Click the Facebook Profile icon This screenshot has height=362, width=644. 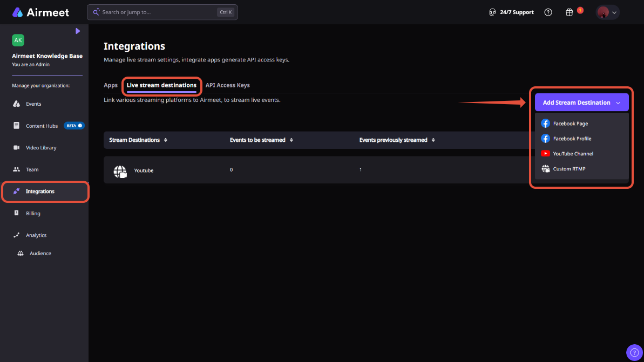click(x=545, y=139)
